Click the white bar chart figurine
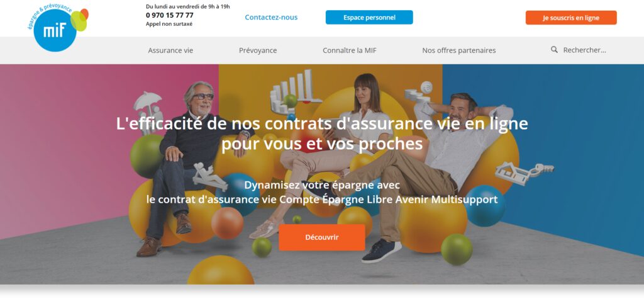 click(295, 91)
